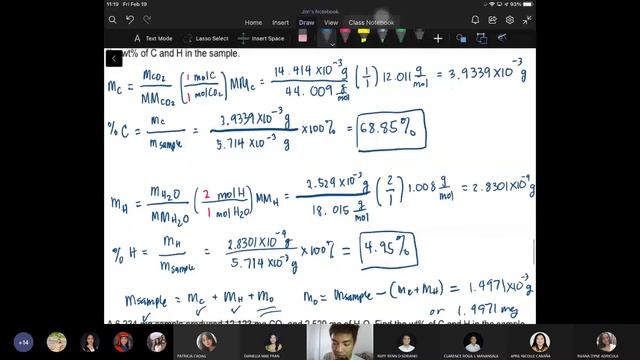Enable Text Mode

153,38
